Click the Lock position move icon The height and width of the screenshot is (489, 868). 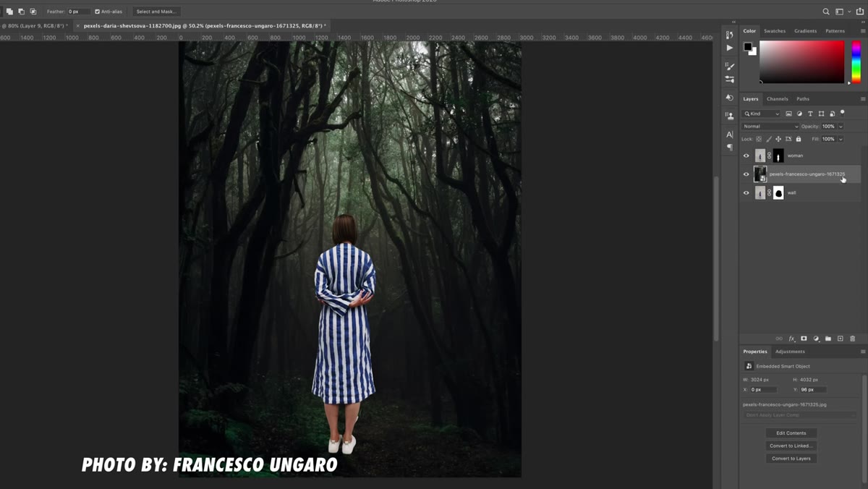click(x=778, y=139)
